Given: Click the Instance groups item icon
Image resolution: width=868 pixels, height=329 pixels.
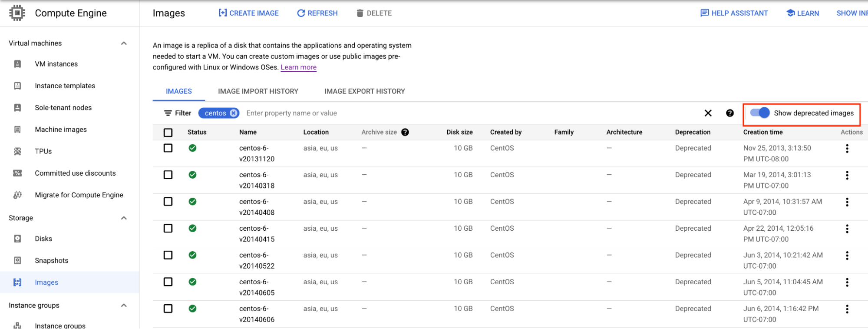Looking at the screenshot, I should pyautogui.click(x=17, y=326).
